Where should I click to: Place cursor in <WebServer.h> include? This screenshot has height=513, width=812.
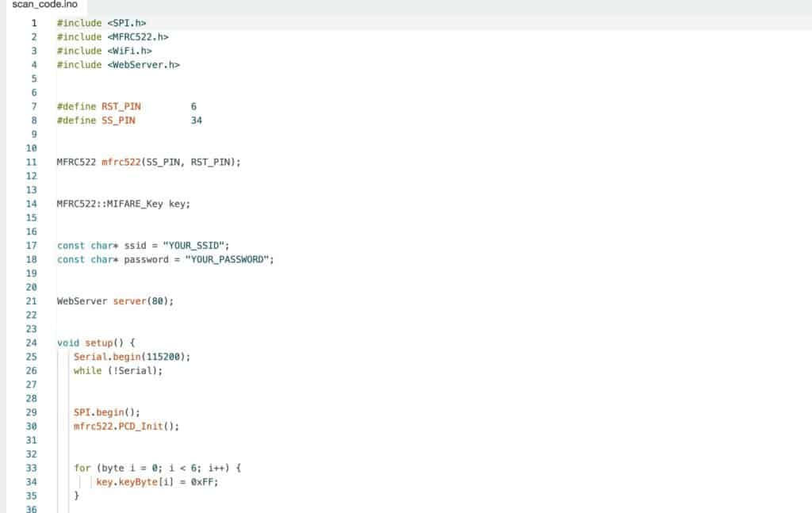click(x=143, y=64)
